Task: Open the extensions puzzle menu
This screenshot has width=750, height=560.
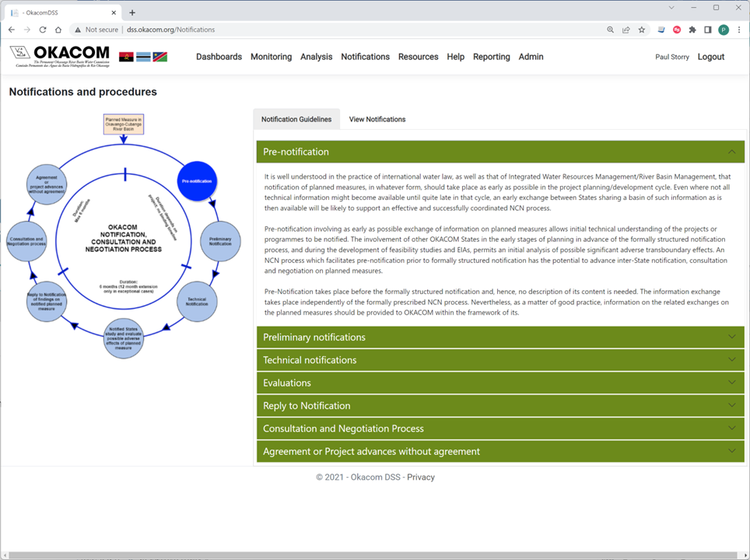Action: click(692, 30)
